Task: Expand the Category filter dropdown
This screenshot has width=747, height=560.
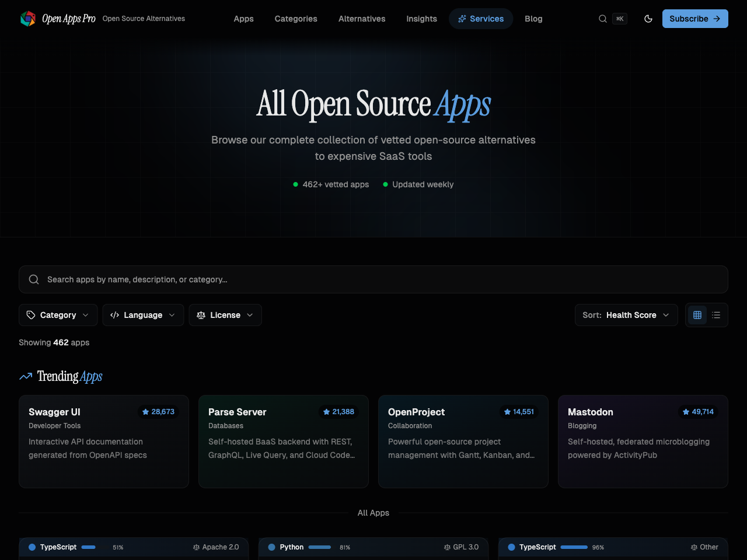Action: coord(58,315)
